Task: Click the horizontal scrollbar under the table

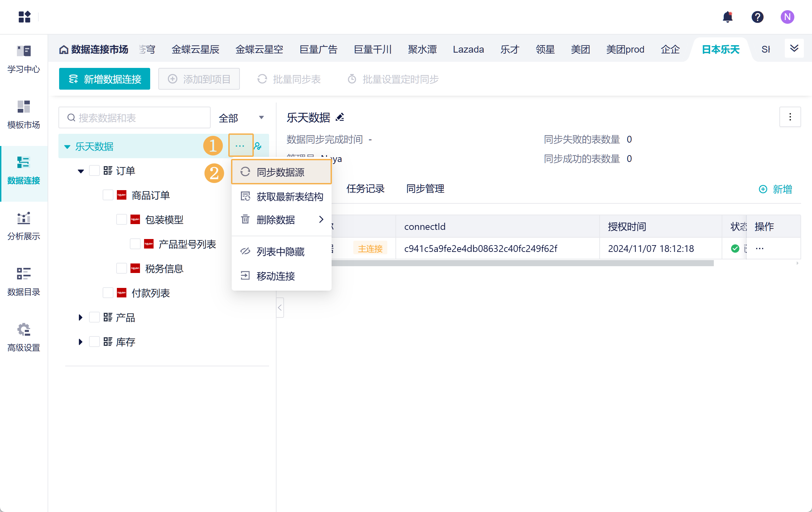Action: pos(523,263)
